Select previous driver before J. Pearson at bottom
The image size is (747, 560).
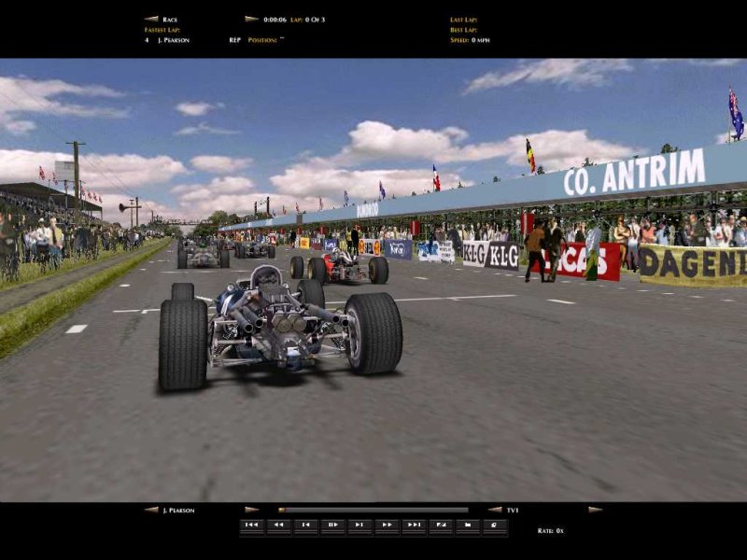point(151,510)
